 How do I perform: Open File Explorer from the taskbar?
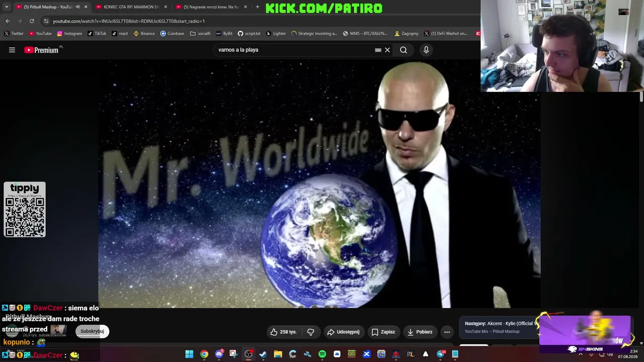tap(278, 354)
